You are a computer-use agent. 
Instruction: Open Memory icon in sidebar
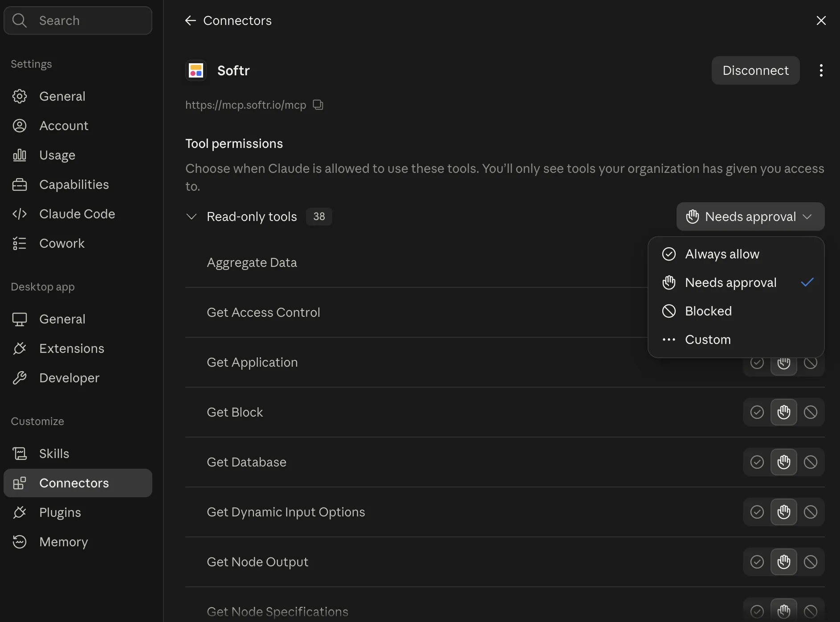[x=20, y=542]
